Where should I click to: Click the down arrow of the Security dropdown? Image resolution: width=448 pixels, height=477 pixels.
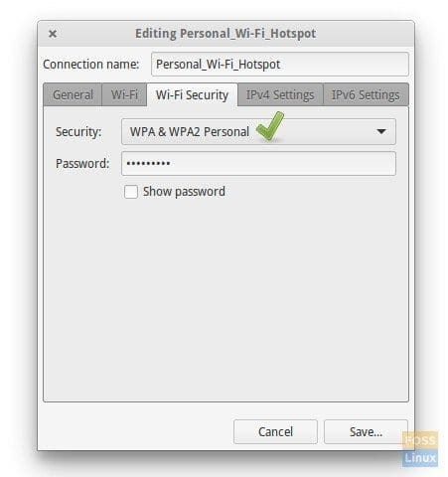(381, 132)
